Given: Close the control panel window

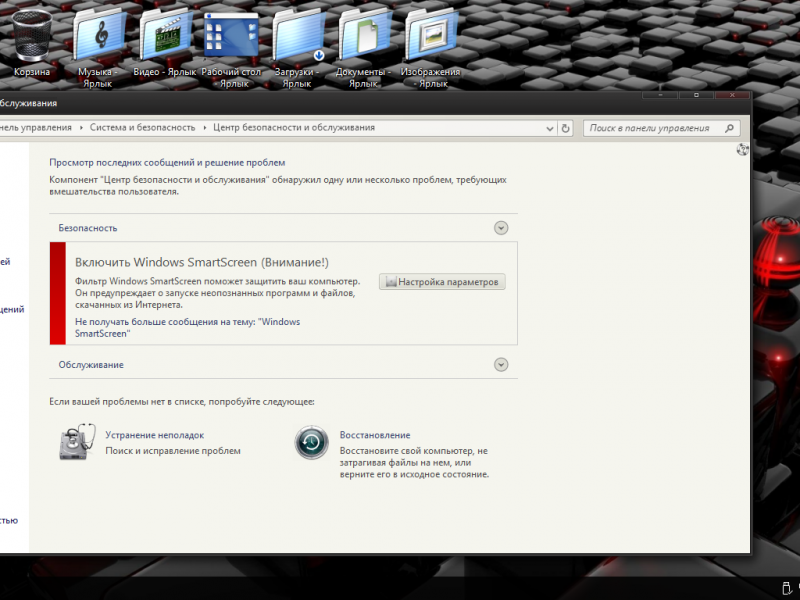Looking at the screenshot, I should coord(732,95).
